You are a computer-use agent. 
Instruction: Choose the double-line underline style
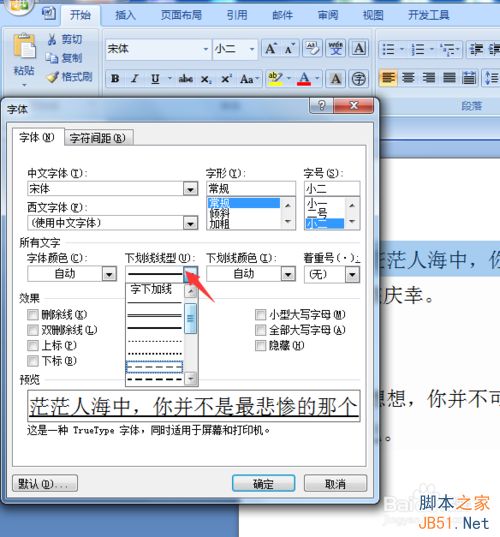[154, 315]
